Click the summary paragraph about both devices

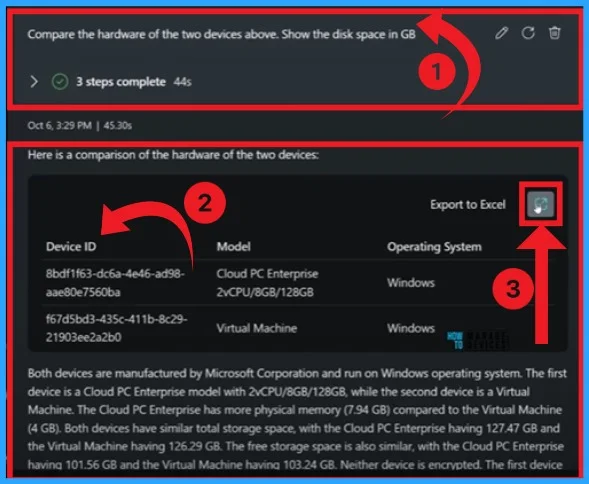297,419
